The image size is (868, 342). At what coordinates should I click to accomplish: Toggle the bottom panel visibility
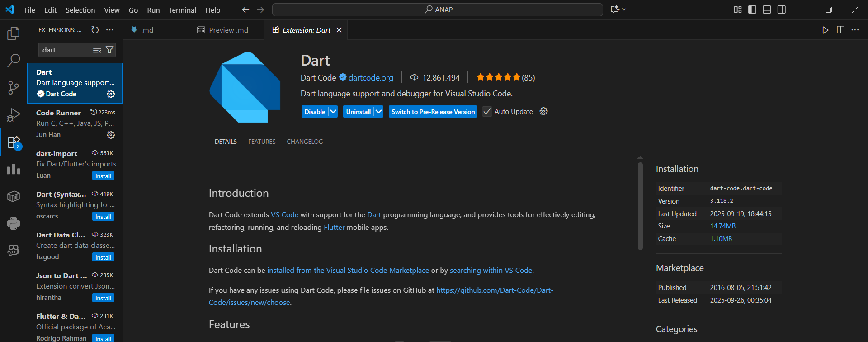click(767, 9)
